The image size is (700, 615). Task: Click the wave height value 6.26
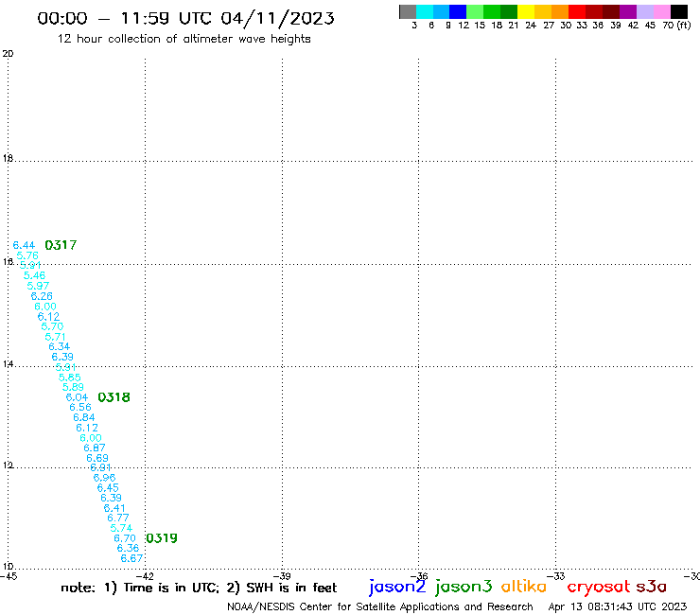pyautogui.click(x=42, y=296)
